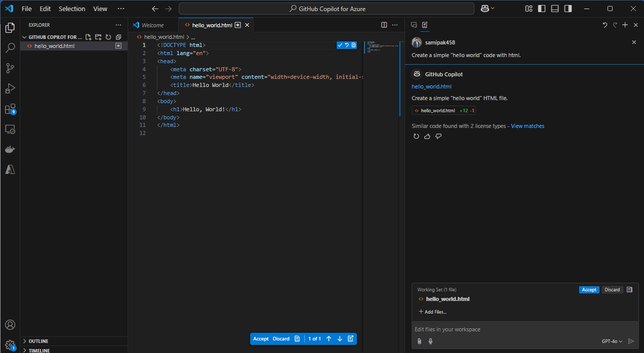644x353 pixels.
Task: Open the GPT-4o model picker dropdown
Action: tap(612, 341)
